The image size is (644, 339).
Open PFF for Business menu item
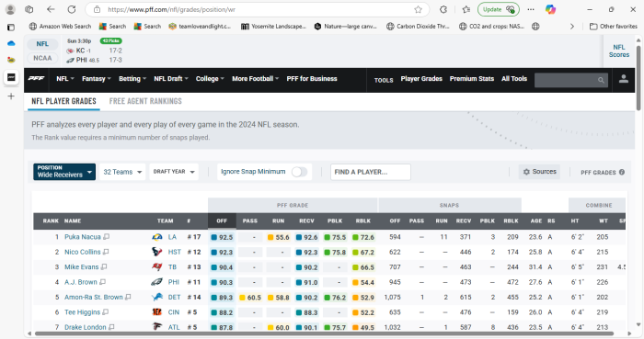point(312,79)
